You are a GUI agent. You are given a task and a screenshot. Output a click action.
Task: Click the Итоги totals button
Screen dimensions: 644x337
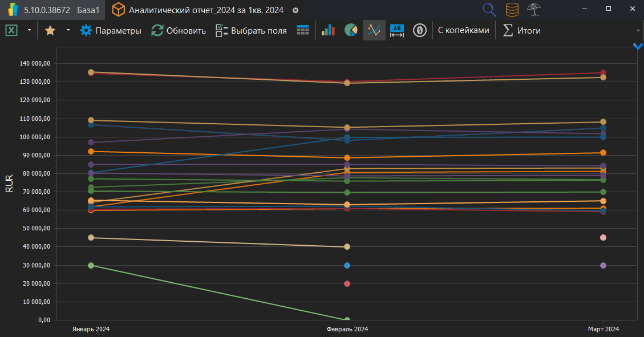521,30
